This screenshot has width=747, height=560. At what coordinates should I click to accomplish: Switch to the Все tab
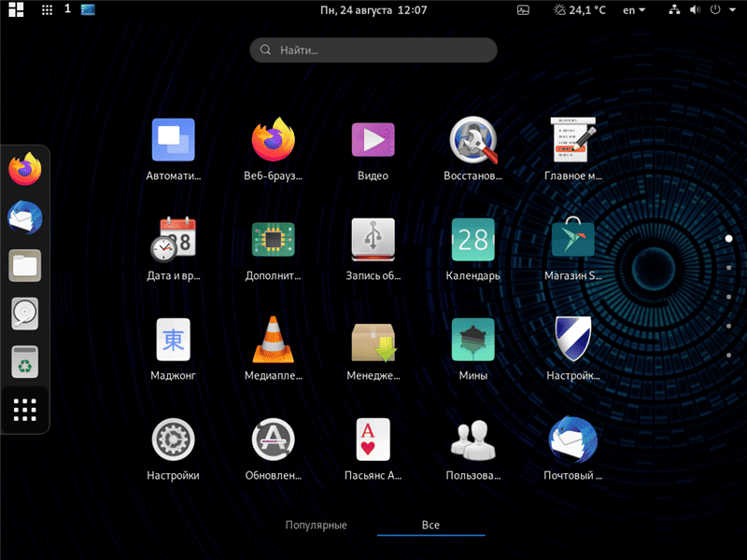(x=430, y=525)
